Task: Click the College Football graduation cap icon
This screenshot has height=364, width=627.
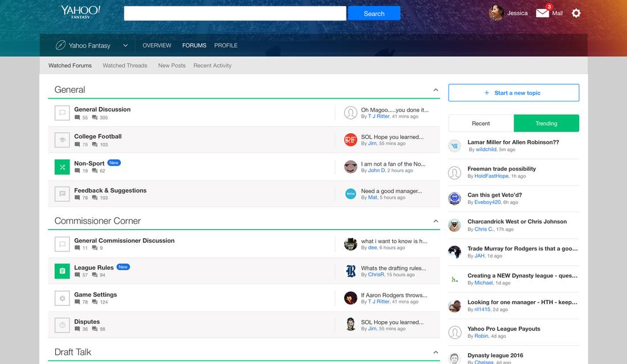Action: click(x=62, y=140)
